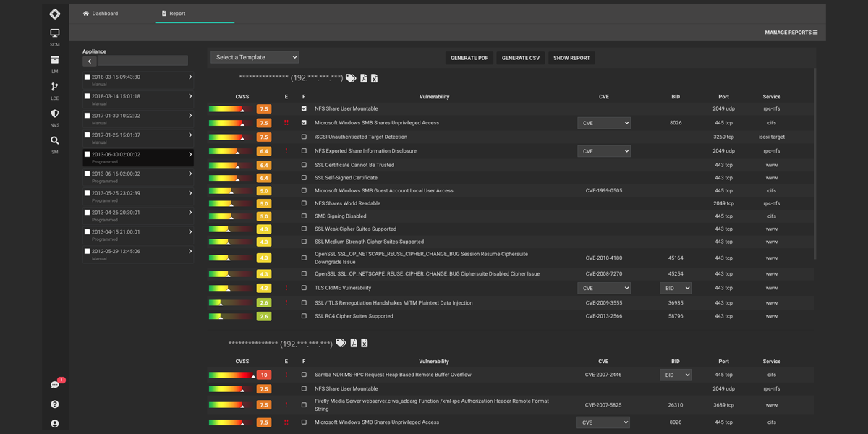Uncheck F box for NFS Share User Mountable
The height and width of the screenshot is (434, 868).
(304, 109)
